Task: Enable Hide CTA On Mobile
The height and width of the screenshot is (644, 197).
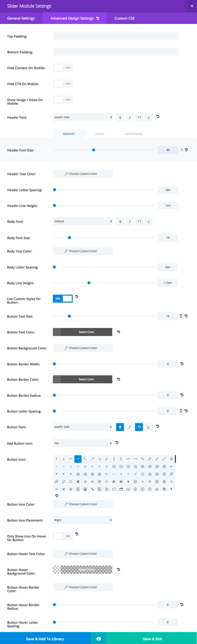Action: point(63,83)
